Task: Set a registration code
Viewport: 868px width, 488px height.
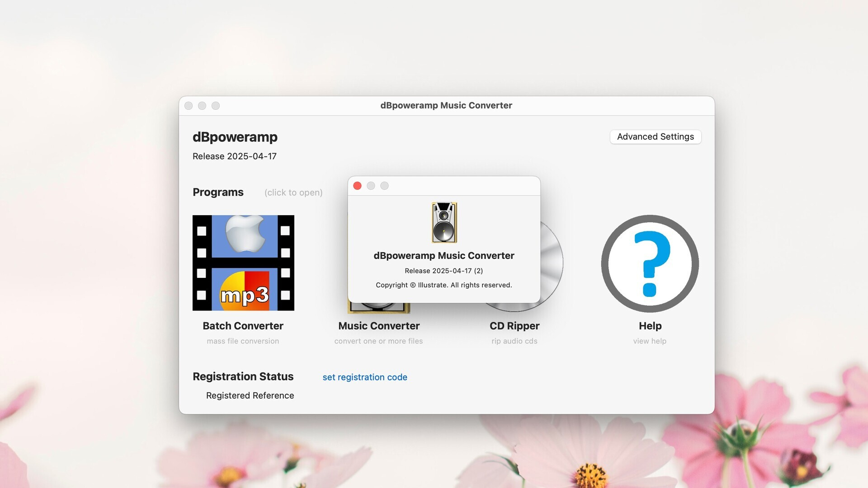Action: pyautogui.click(x=364, y=377)
